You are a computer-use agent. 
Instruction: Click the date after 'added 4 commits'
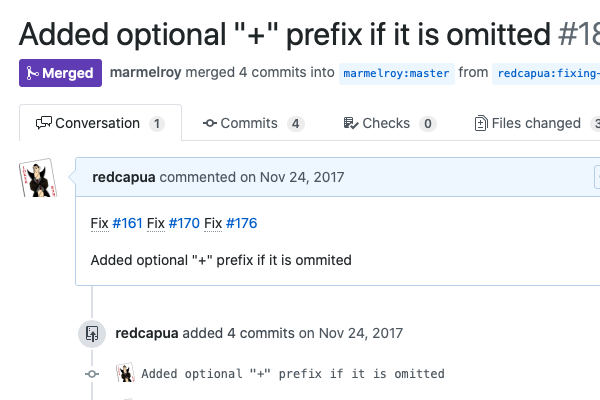(351, 333)
